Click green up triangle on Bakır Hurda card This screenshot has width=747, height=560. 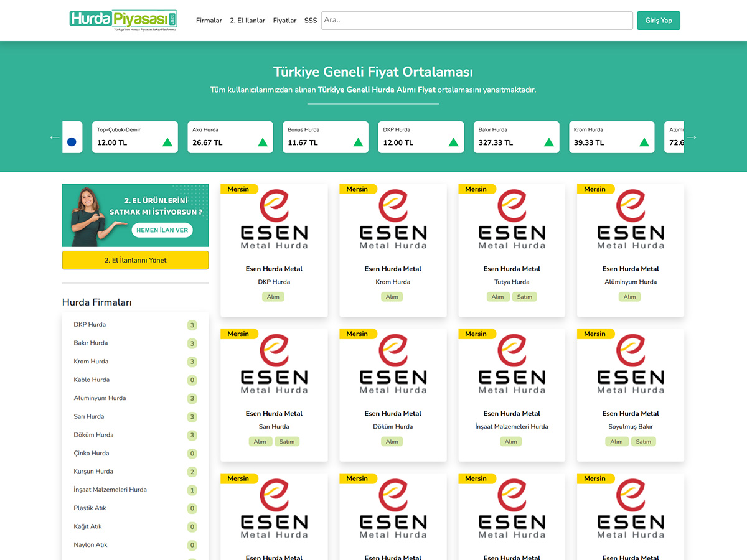pyautogui.click(x=548, y=142)
